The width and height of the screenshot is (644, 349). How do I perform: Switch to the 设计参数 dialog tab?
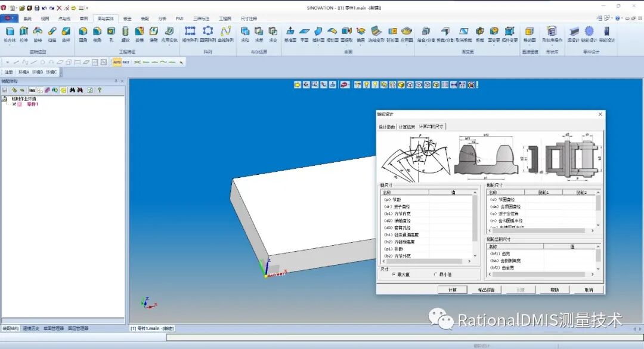[x=386, y=126]
